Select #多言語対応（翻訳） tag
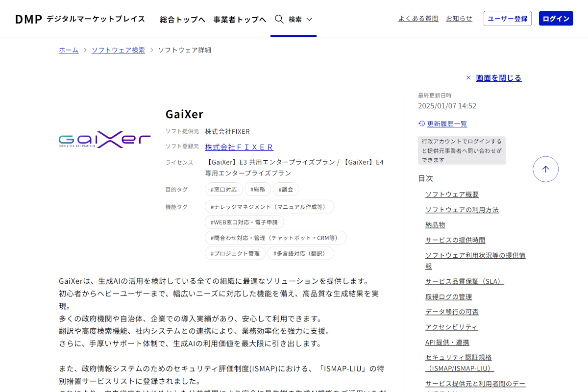Viewport: 588px width, 392px height. 301,253
